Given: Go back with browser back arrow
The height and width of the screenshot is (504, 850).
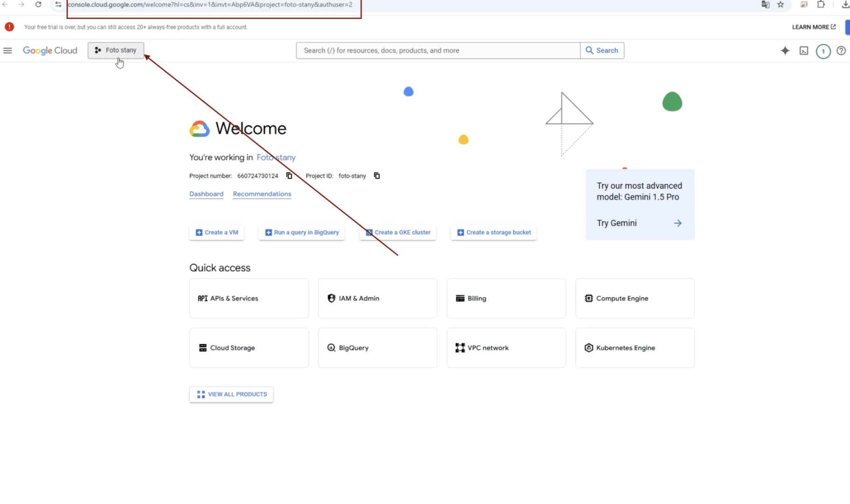Looking at the screenshot, I should pyautogui.click(x=5, y=5).
